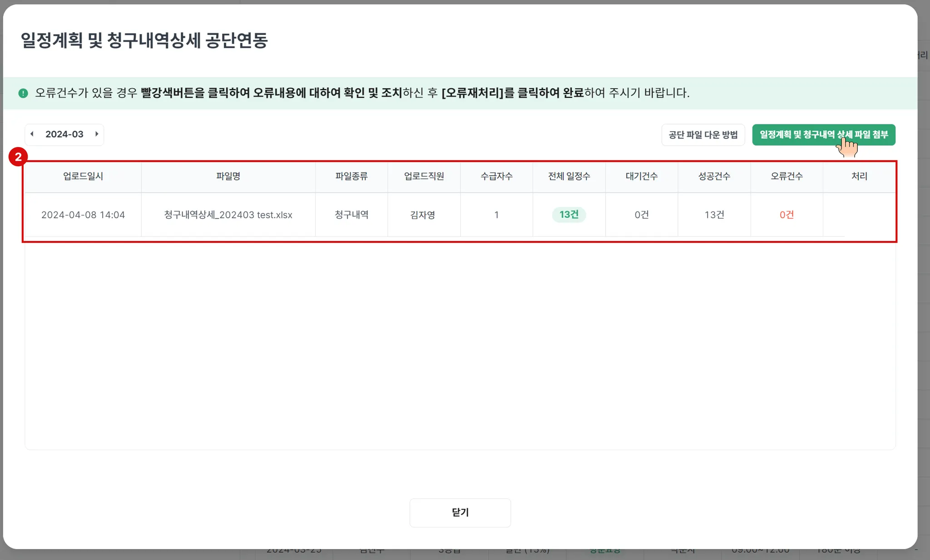Image resolution: width=930 pixels, height=560 pixels.
Task: Go to previous month arrow
Action: (32, 134)
